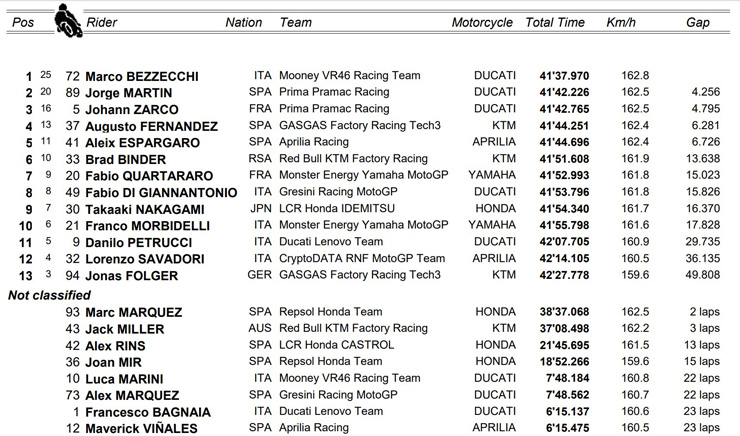Select rider Marc MARQUEZ in not classified
This screenshot has height=436, width=740.
coord(131,312)
